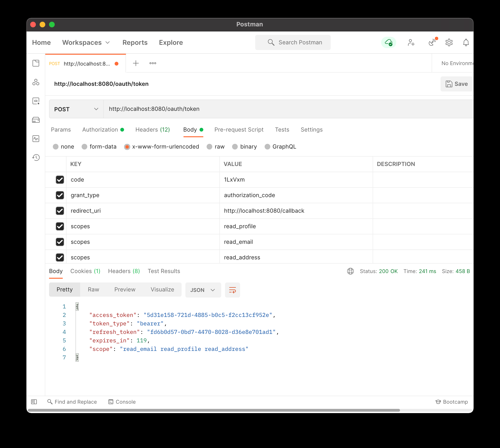Open the settings gear icon
The width and height of the screenshot is (500, 448).
pyautogui.click(x=449, y=43)
